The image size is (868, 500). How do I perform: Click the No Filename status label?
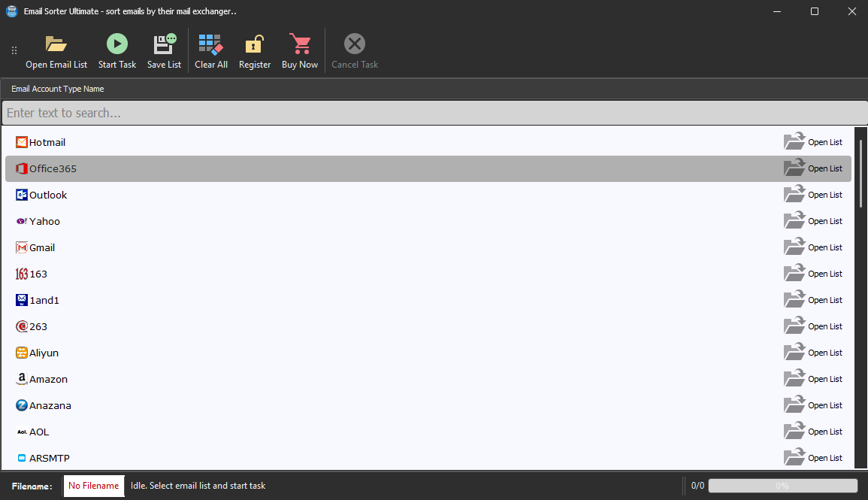pos(93,486)
